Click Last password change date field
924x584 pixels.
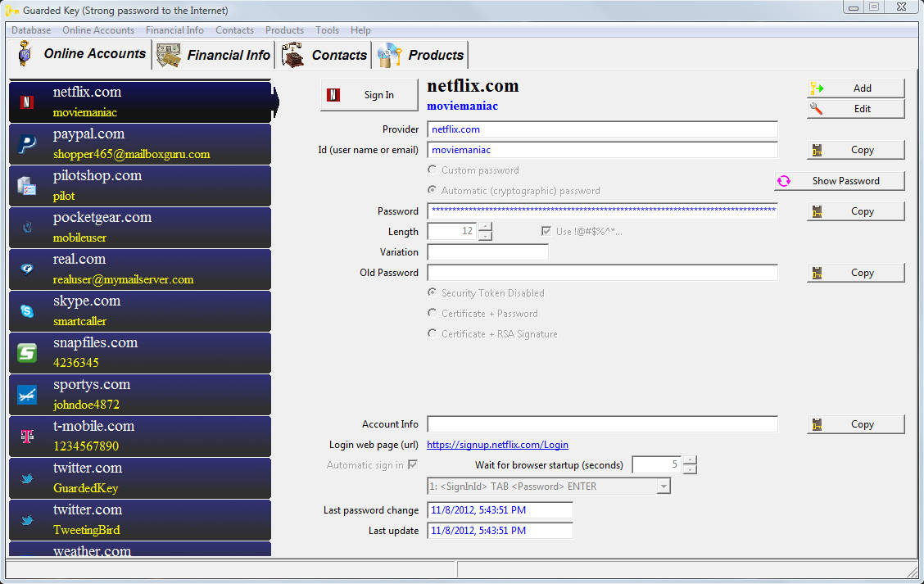point(500,510)
